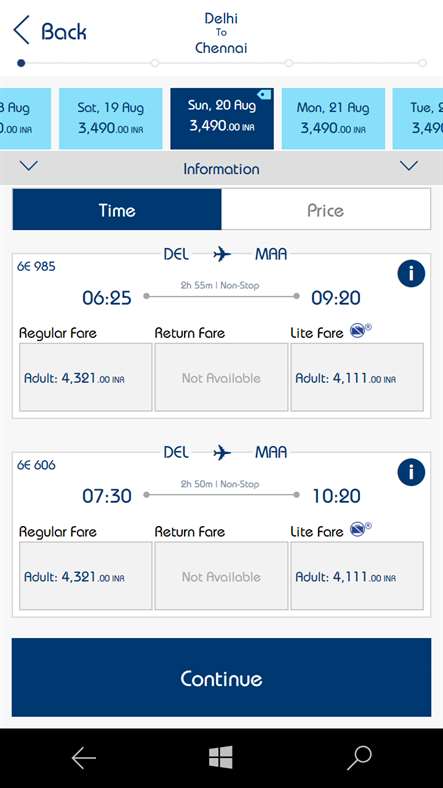Tap the Lite Fare icon on flight 6E 985

click(x=361, y=330)
